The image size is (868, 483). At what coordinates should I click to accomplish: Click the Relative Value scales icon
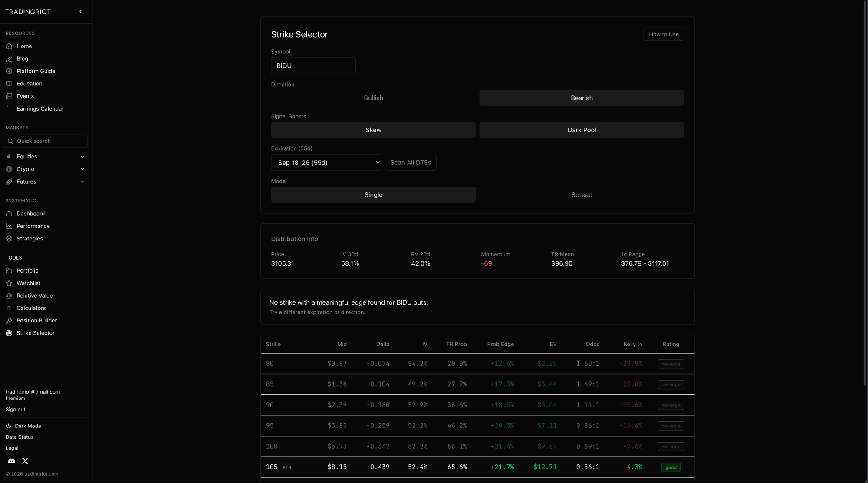click(9, 296)
